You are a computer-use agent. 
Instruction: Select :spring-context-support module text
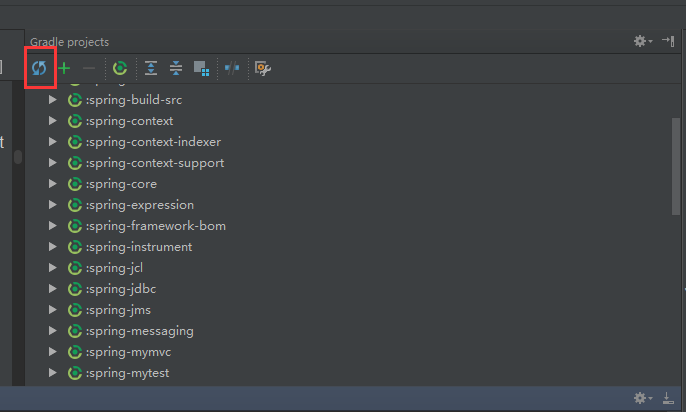(155, 163)
